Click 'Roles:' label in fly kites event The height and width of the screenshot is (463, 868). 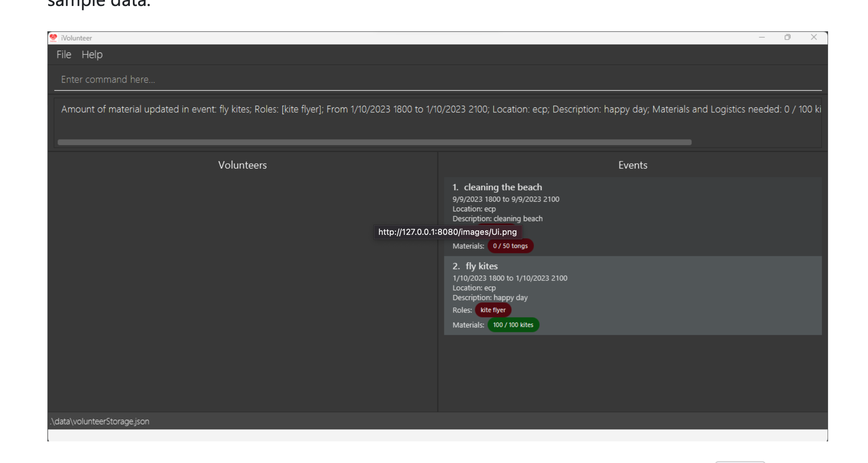click(462, 310)
